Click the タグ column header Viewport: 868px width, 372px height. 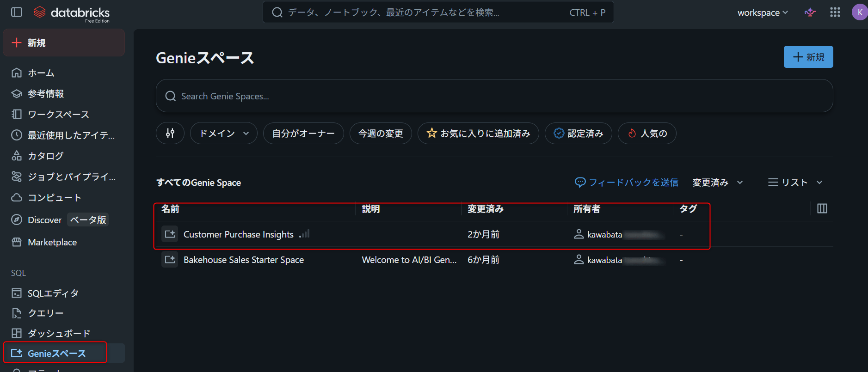tap(688, 209)
